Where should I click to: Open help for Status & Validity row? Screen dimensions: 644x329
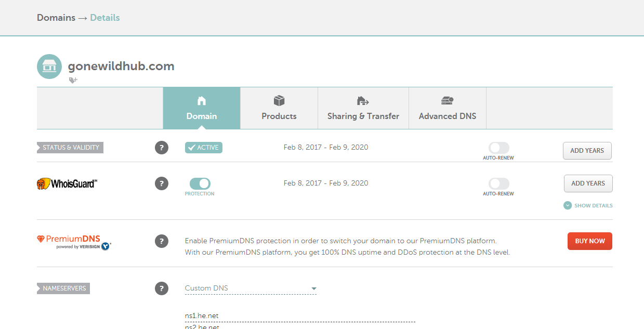[162, 148]
